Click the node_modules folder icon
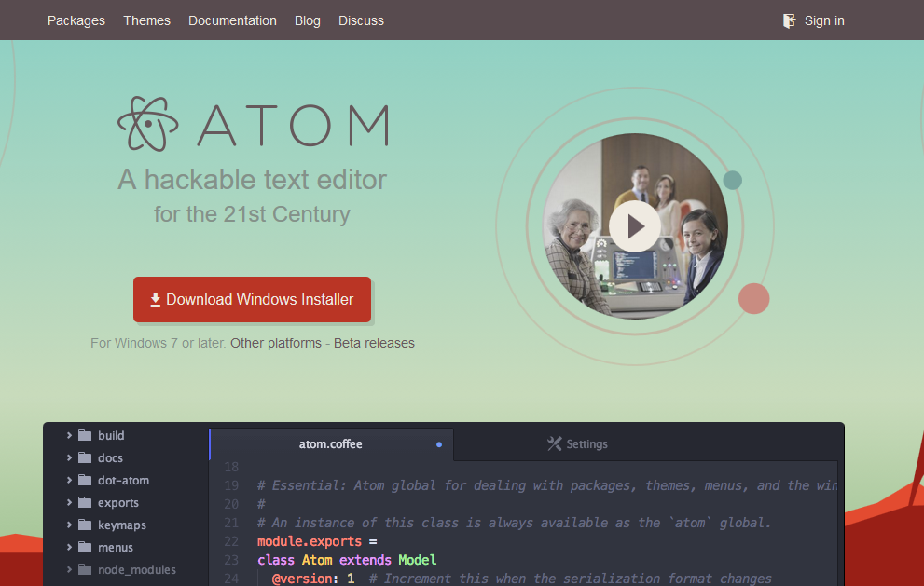 [86, 569]
